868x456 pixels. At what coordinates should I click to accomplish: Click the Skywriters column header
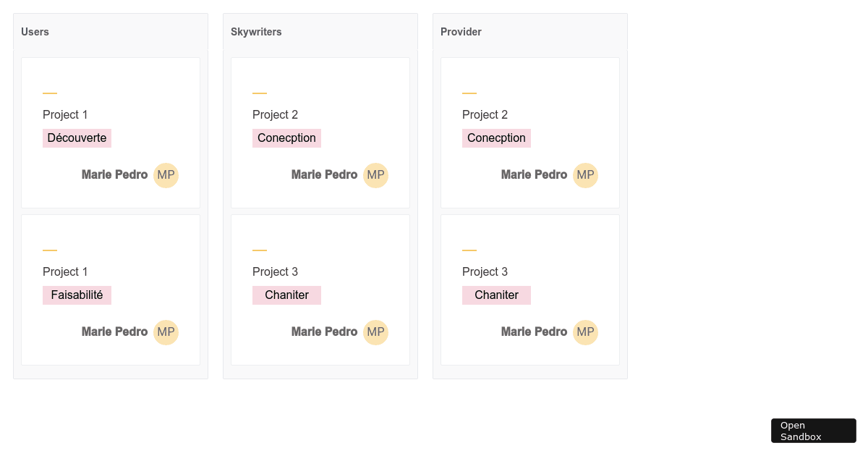(x=256, y=32)
